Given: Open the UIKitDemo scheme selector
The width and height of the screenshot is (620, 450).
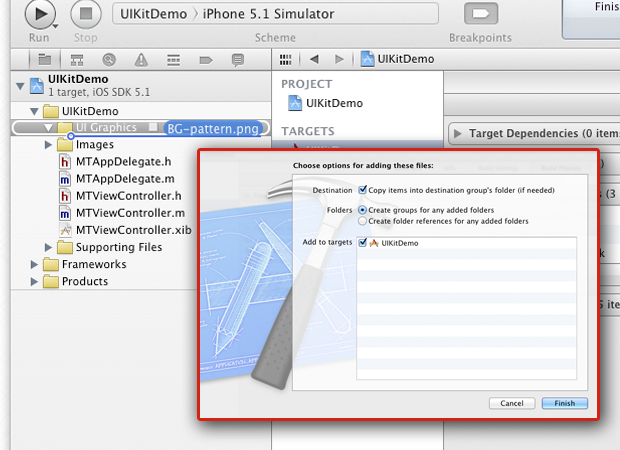Looking at the screenshot, I should [x=154, y=14].
